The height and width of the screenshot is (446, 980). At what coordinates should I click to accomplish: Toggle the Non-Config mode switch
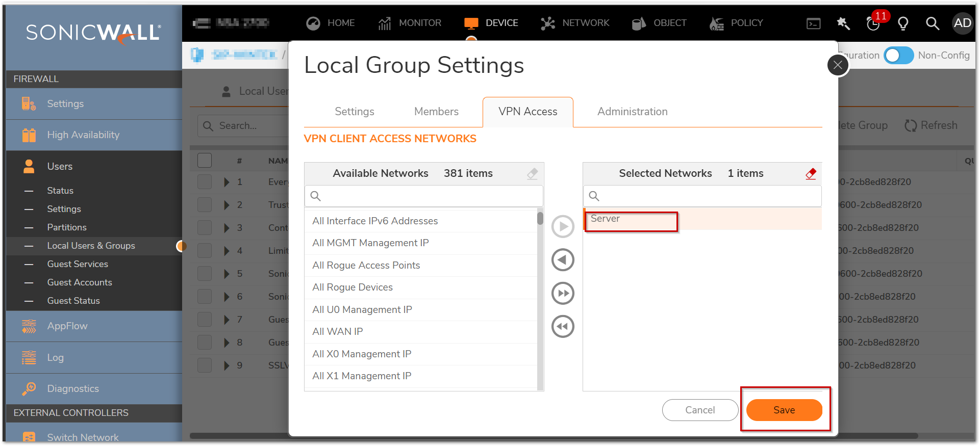point(899,55)
